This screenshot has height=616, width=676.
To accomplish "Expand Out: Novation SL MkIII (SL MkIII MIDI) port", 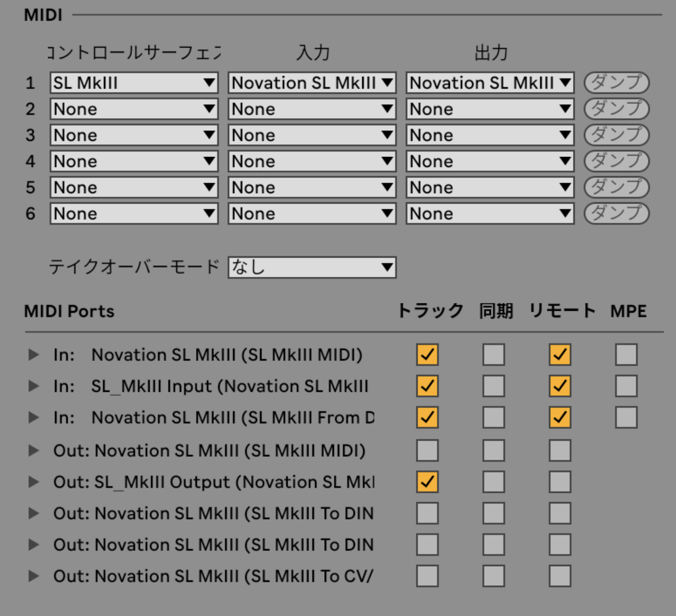I will [x=33, y=451].
